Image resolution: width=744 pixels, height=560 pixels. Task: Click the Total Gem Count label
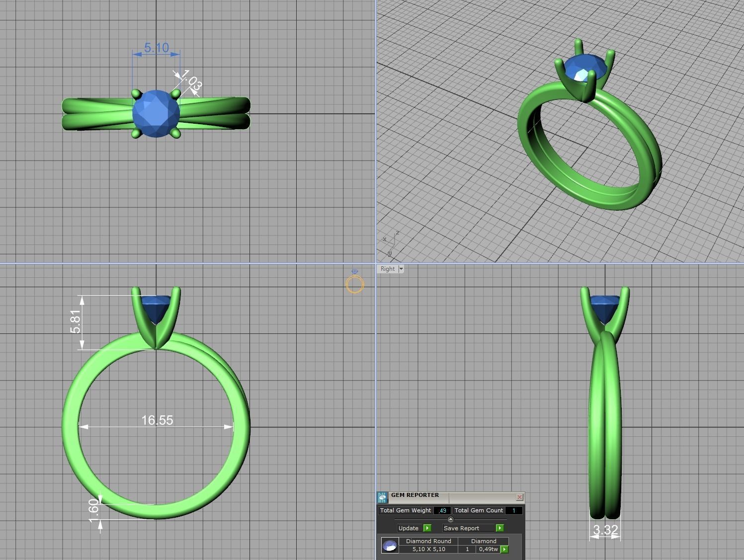[x=479, y=510]
